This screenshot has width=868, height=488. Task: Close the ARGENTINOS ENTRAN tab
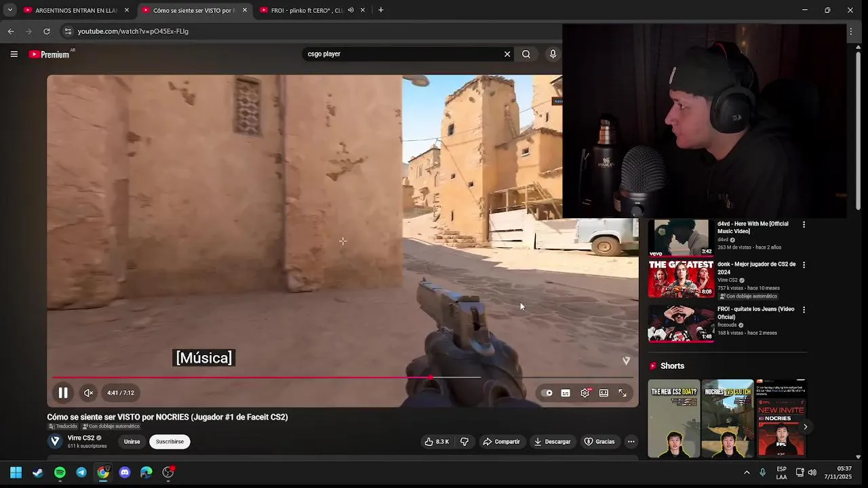pos(126,10)
